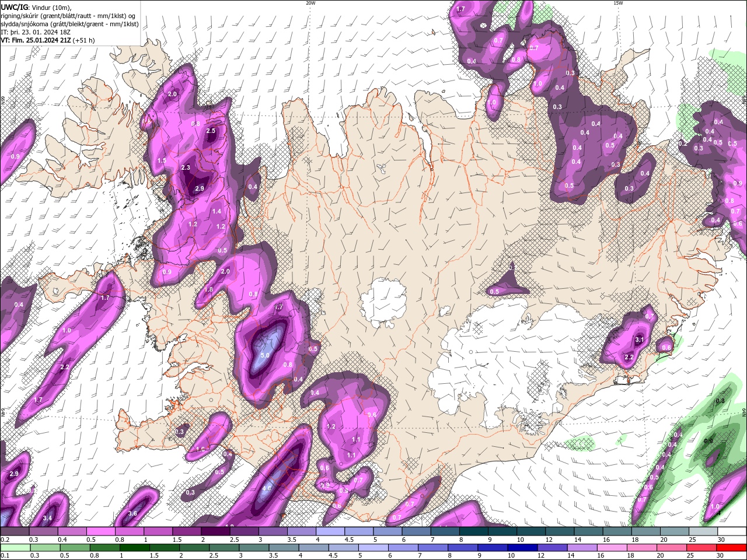Image resolution: width=747 pixels, height=560 pixels.
Task: Click the "2.5" value on the map
Action: 211,131
